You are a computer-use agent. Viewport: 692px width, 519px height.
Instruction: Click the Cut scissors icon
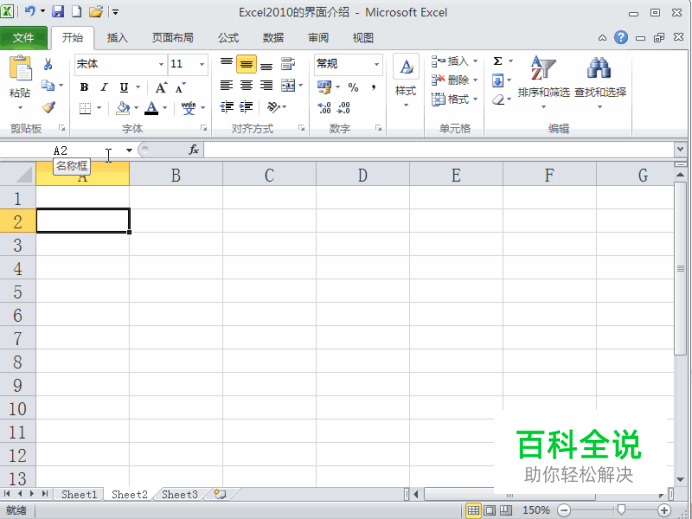48,64
